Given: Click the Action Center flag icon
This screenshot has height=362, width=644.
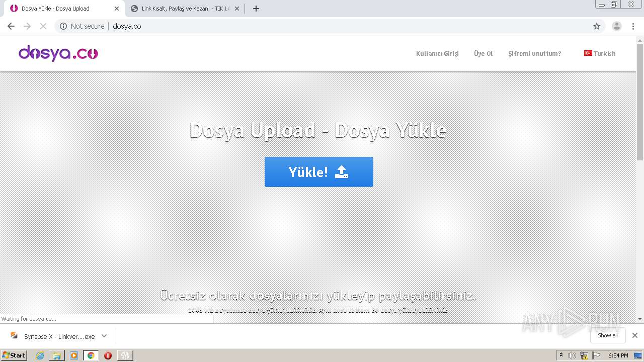Looking at the screenshot, I should (x=596, y=355).
